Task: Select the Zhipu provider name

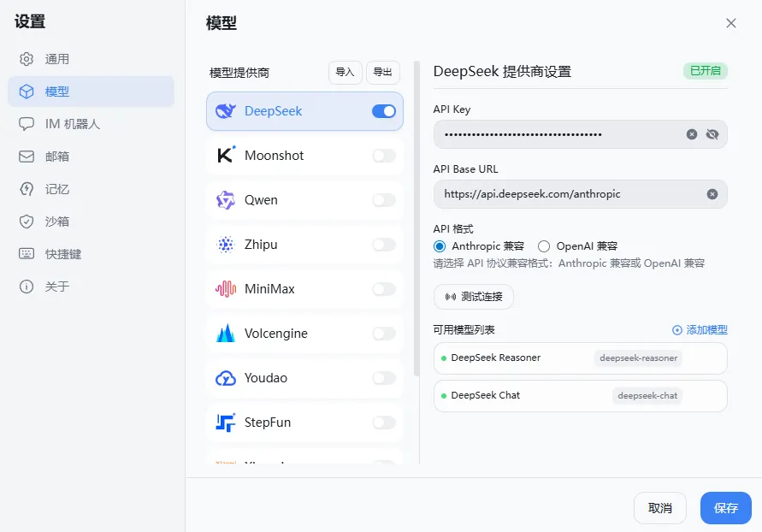Action: (261, 245)
